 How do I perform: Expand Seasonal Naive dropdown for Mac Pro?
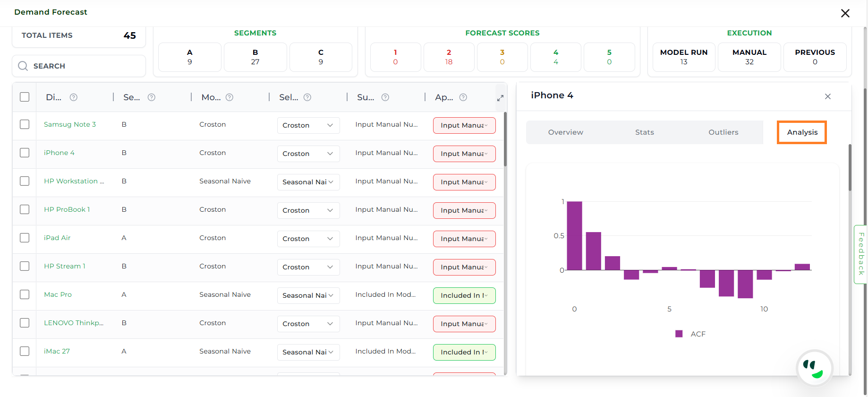pos(308,295)
